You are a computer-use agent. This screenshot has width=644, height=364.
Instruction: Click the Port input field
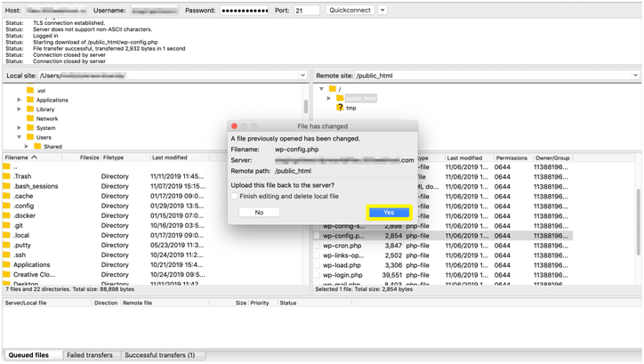coord(306,11)
